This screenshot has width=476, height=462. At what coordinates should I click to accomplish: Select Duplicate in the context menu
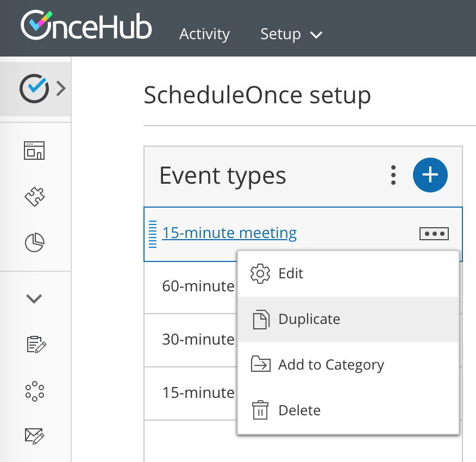309,319
